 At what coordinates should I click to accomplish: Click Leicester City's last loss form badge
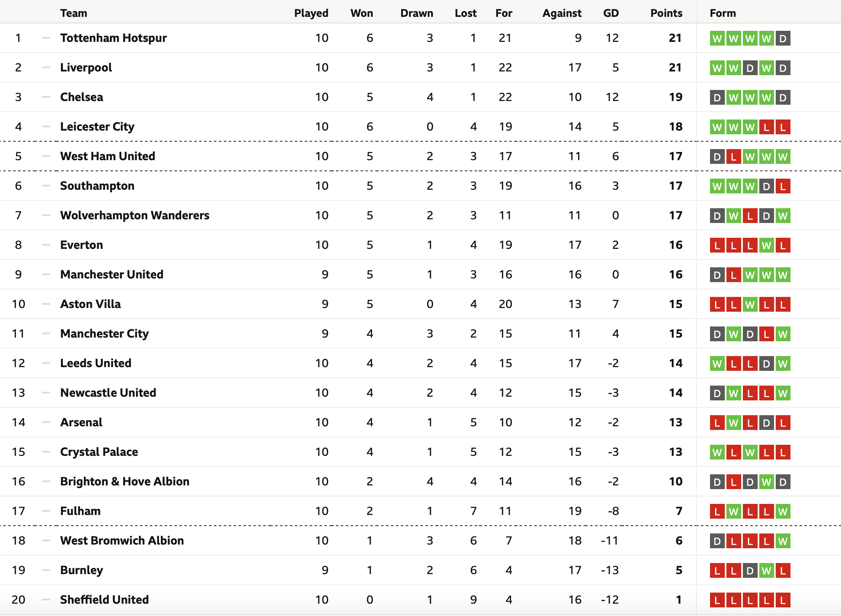click(783, 127)
